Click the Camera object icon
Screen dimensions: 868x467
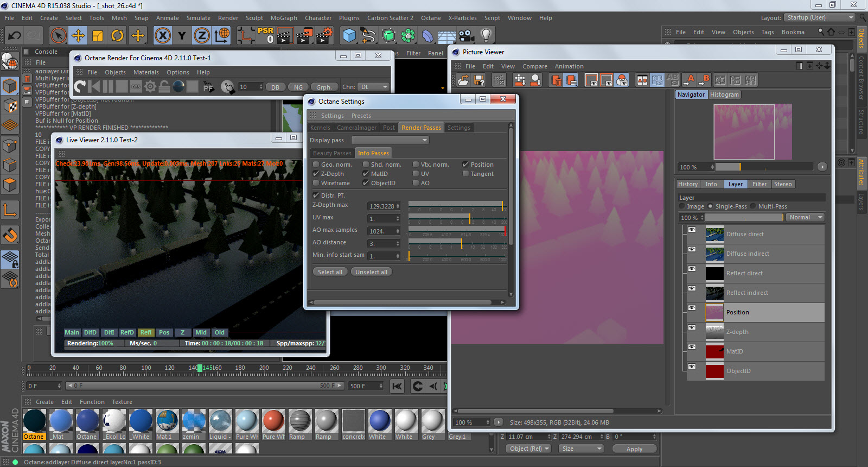(x=466, y=36)
